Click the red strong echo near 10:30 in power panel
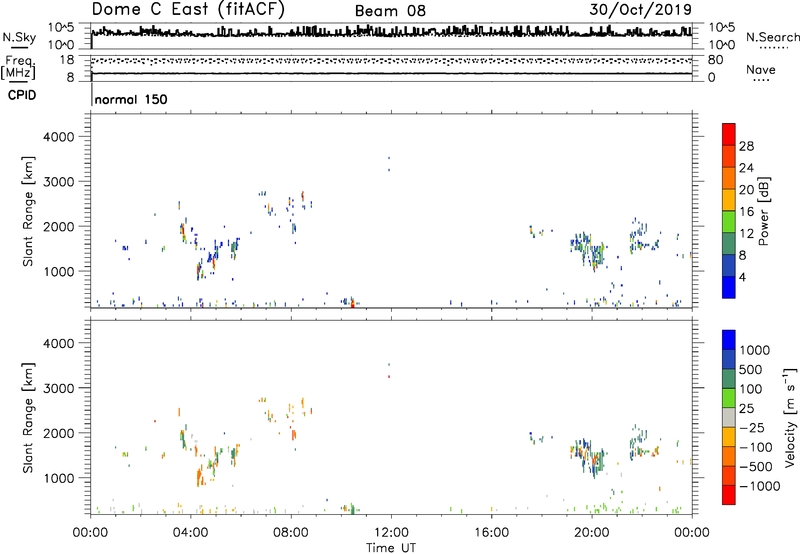This screenshot has height=554, width=800. (353, 304)
